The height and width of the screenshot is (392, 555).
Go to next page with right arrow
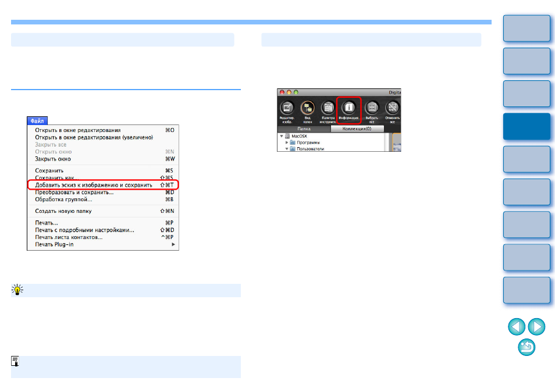point(536,326)
